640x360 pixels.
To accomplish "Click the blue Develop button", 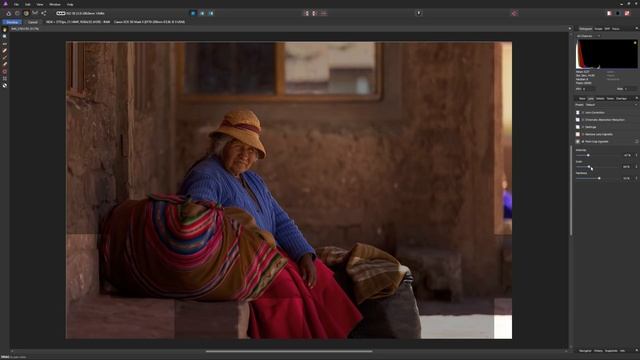I will (12, 22).
